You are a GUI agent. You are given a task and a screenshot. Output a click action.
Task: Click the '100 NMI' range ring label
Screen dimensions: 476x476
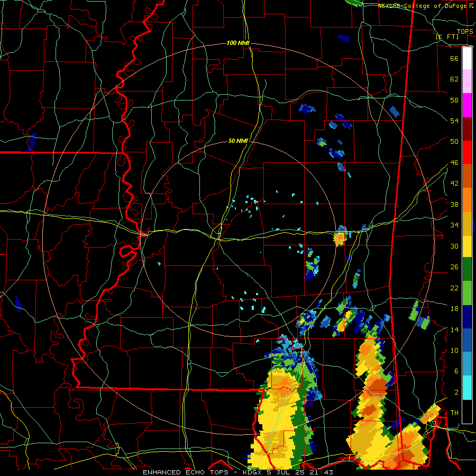237,43
